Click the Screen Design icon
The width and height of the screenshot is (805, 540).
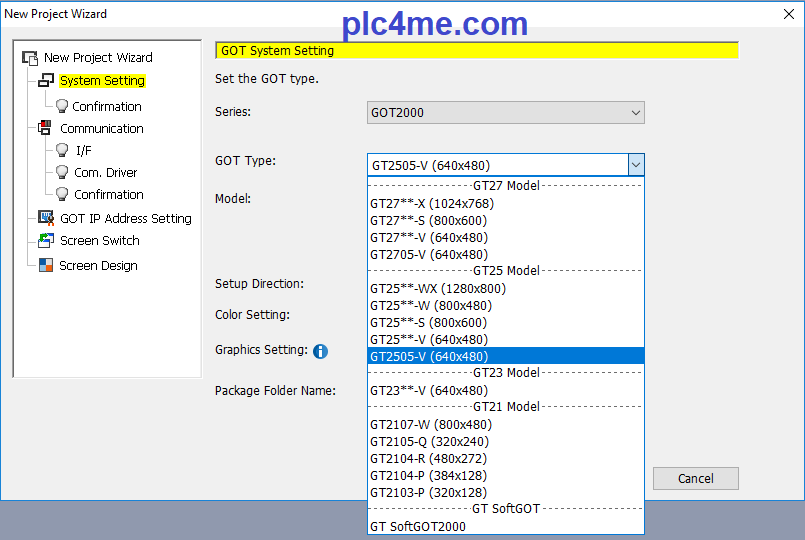click(45, 266)
